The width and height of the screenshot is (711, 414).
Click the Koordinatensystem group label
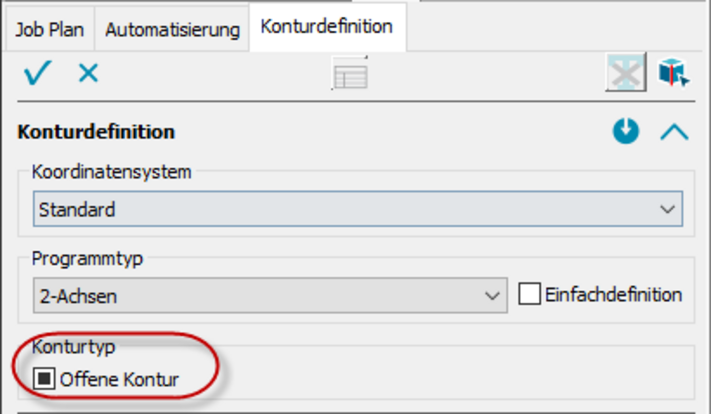pos(111,172)
